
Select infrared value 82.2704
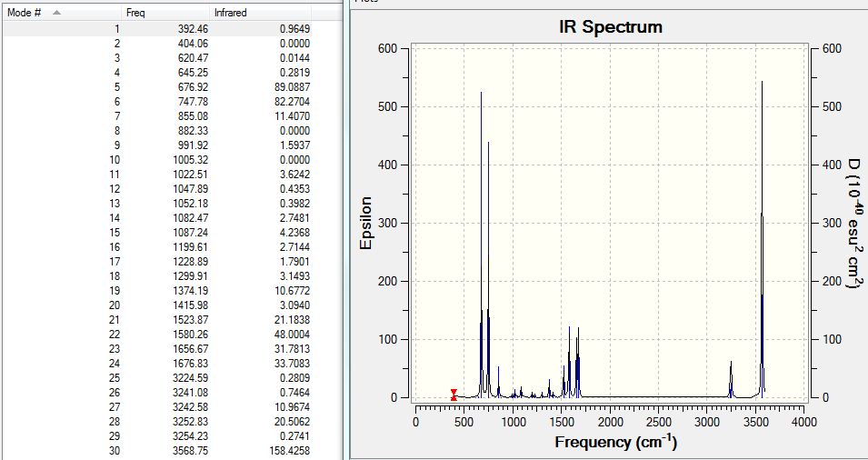tap(293, 101)
